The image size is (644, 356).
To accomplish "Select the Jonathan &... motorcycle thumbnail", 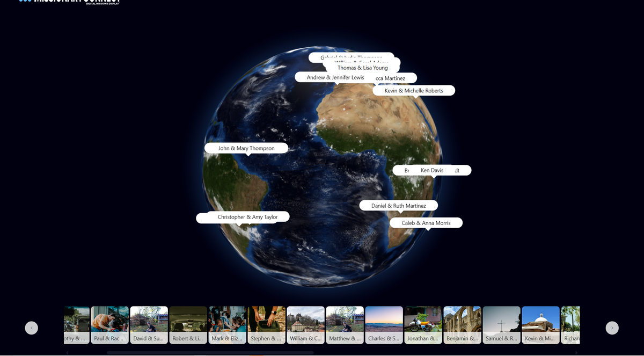I will tap(423, 325).
